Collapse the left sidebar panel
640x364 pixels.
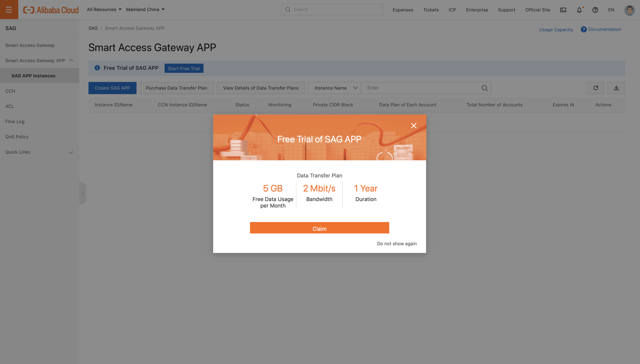[x=83, y=193]
